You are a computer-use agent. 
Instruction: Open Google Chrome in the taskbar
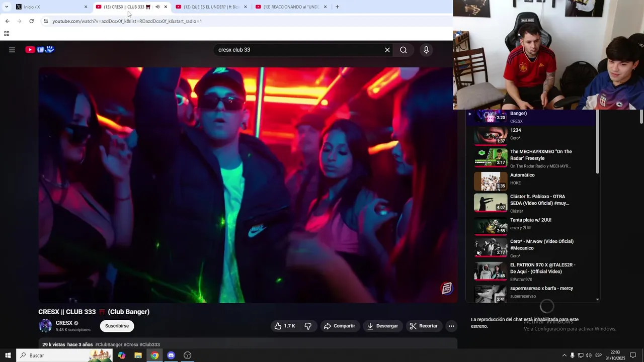(154, 355)
